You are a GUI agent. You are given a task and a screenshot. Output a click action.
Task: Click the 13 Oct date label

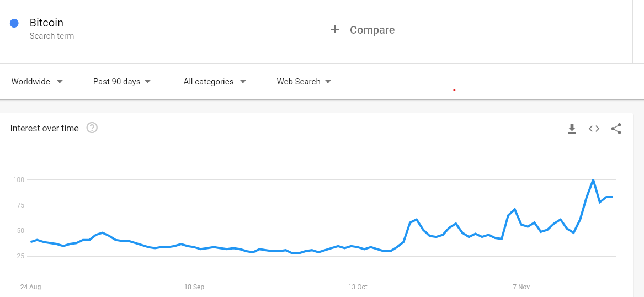point(358,287)
